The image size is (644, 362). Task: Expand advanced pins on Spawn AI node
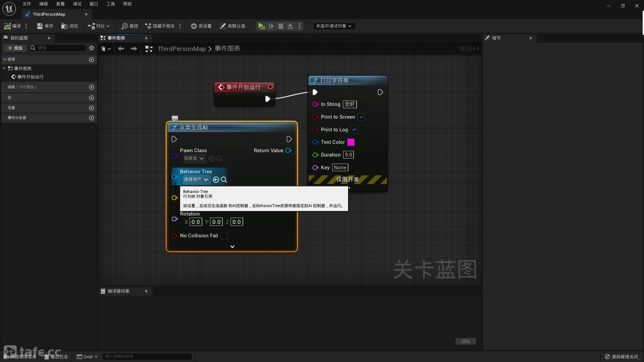pyautogui.click(x=232, y=246)
